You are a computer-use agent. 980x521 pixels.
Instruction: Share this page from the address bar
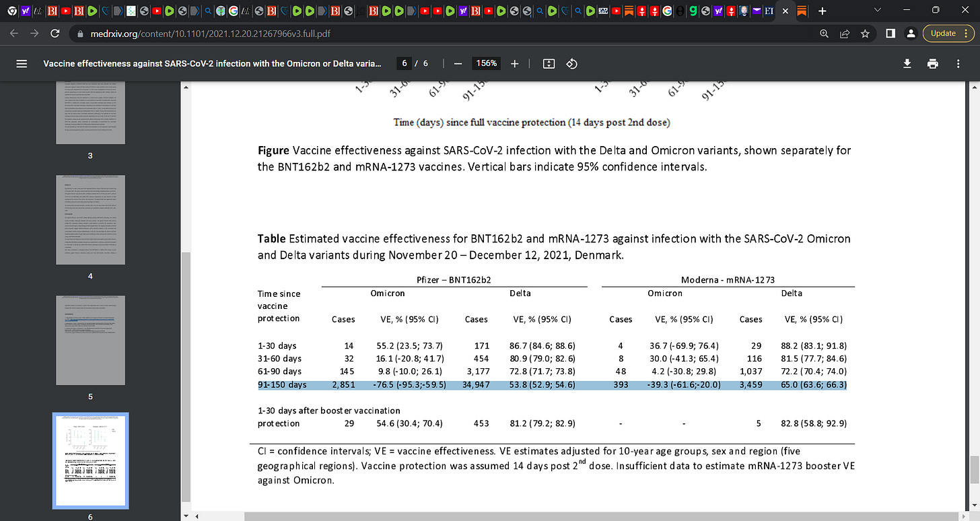click(844, 33)
